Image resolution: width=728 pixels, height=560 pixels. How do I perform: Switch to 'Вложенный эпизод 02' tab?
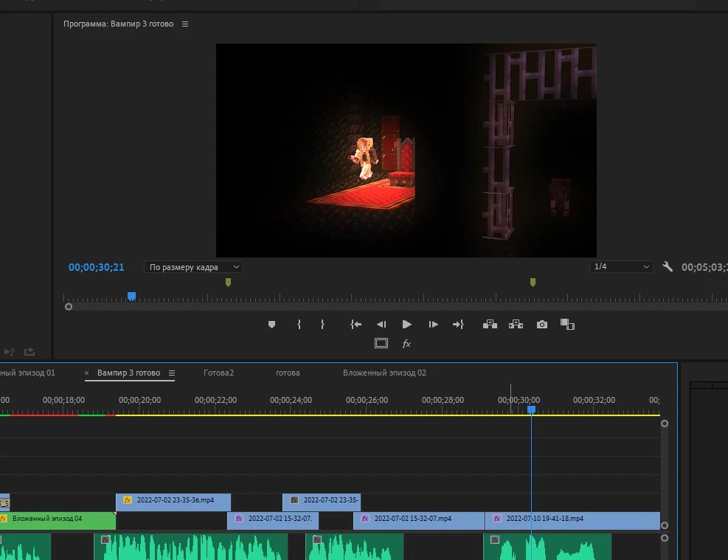pos(384,373)
